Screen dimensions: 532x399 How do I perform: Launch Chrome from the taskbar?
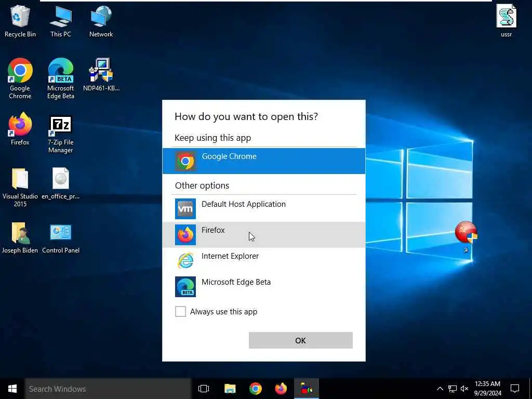point(256,389)
